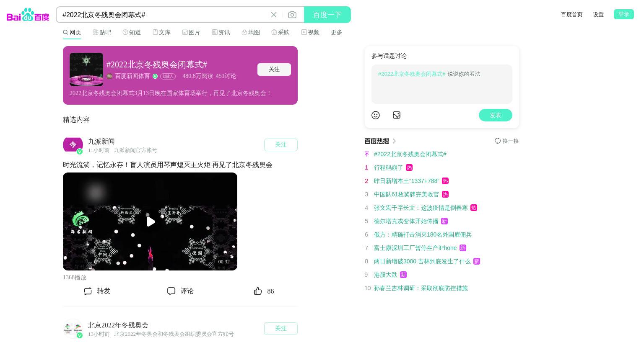Focus the search input field

(164, 15)
